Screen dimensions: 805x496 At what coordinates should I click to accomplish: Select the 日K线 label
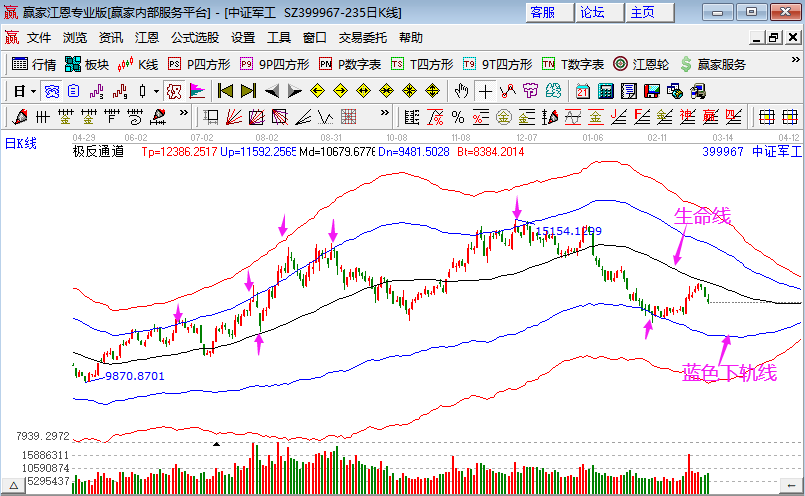[21, 143]
